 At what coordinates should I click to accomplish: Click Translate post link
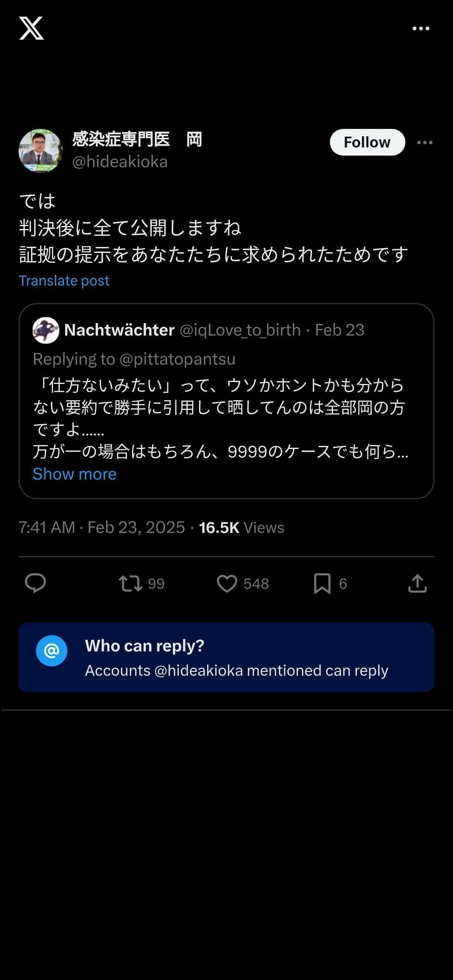point(64,281)
